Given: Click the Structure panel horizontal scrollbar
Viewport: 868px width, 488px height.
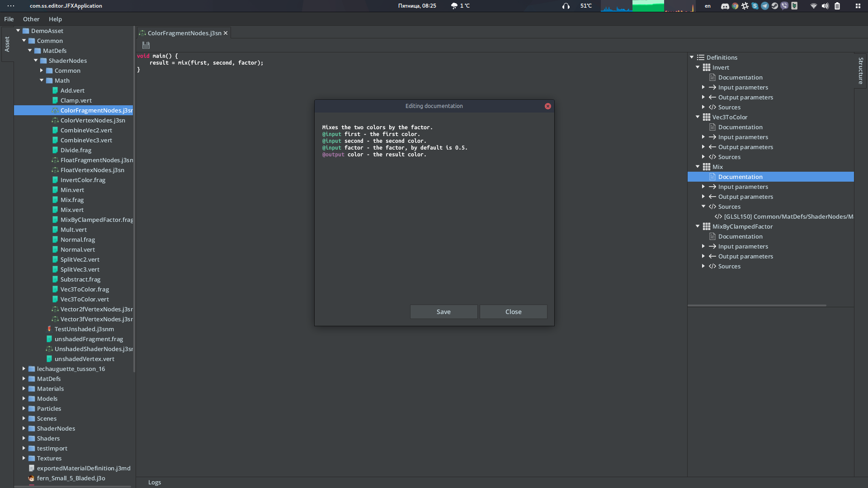Looking at the screenshot, I should [757, 305].
